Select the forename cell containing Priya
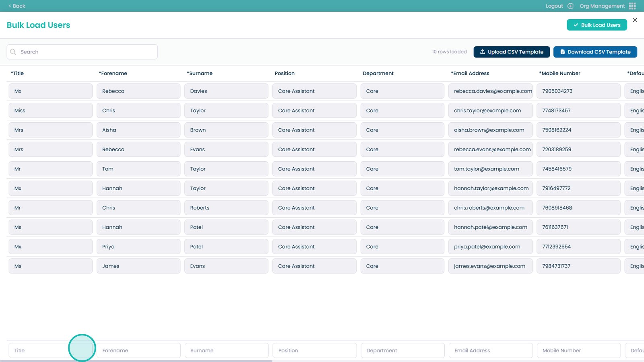The height and width of the screenshot is (362, 644). tap(138, 247)
